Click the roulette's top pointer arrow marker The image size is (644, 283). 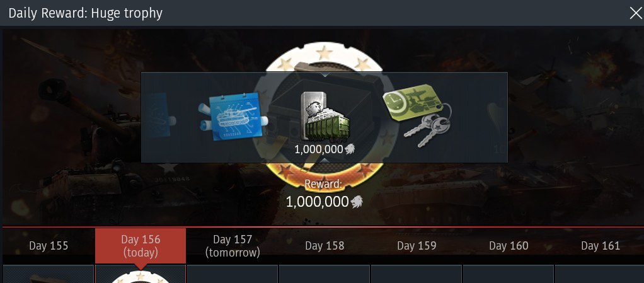(x=325, y=75)
